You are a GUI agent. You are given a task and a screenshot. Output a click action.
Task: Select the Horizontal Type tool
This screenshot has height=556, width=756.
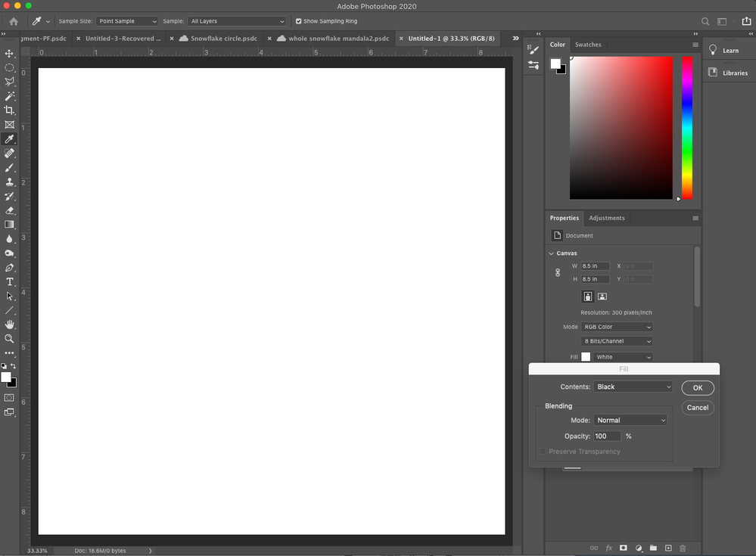click(10, 281)
